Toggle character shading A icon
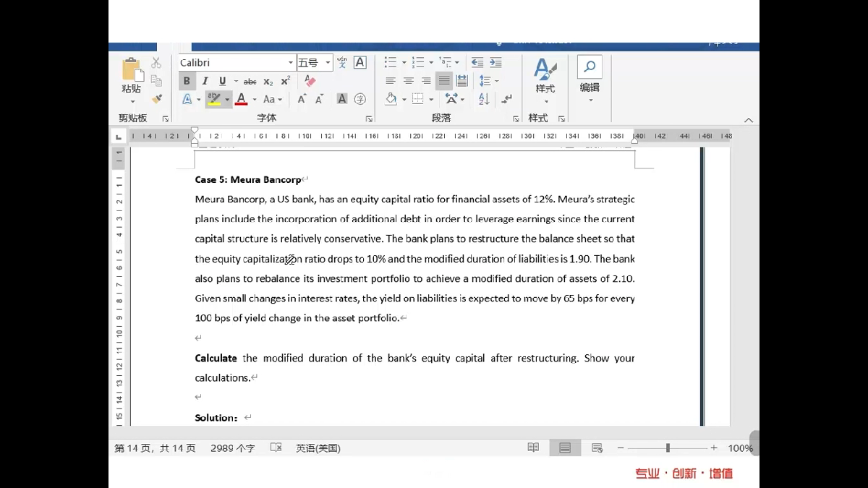Viewport: 868px width, 488px height. pos(342,99)
